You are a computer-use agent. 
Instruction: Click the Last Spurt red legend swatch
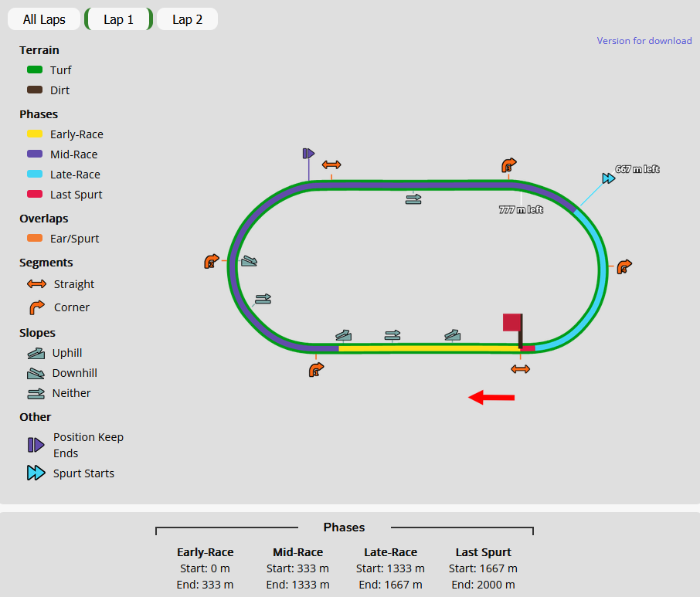[x=35, y=194]
